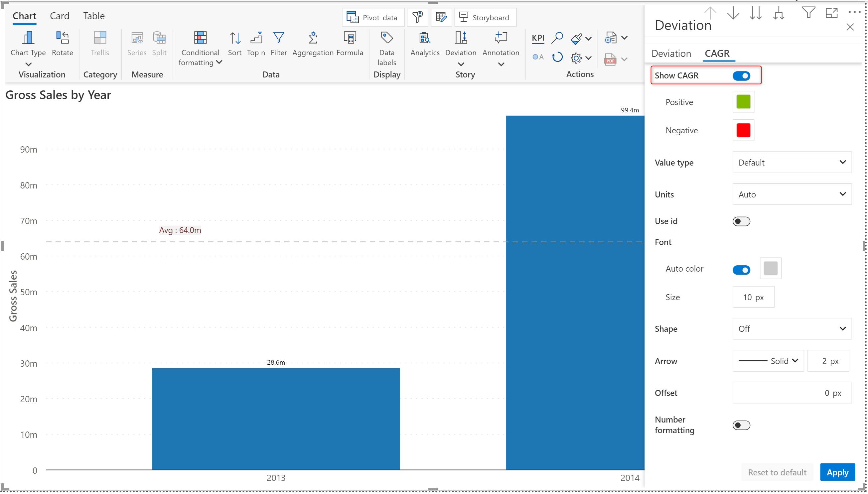This screenshot has width=868, height=494.
Task: Open the Shape dropdown
Action: pos(792,329)
